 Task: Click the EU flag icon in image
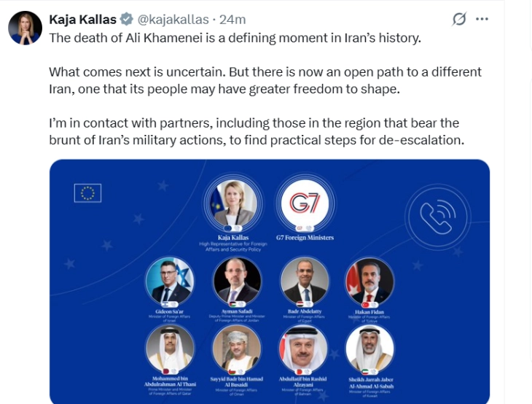click(x=88, y=193)
